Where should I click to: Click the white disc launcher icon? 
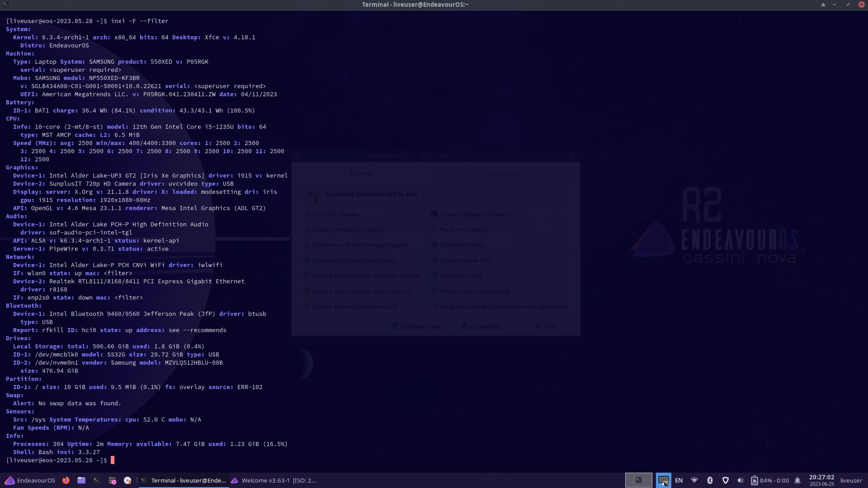point(127,480)
